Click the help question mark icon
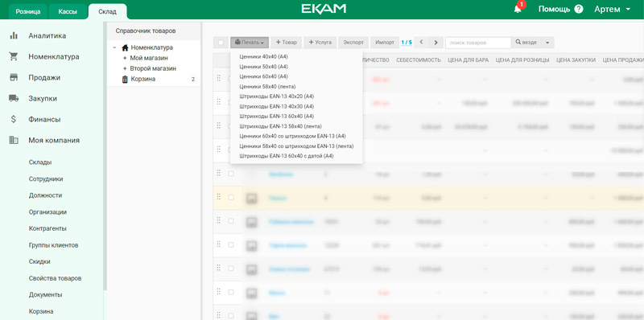 coord(579,9)
